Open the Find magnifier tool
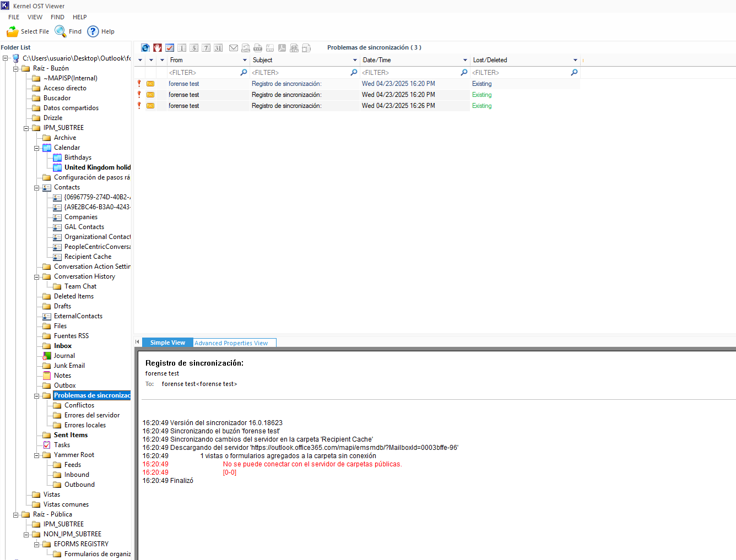The height and width of the screenshot is (560, 736). pyautogui.click(x=61, y=31)
